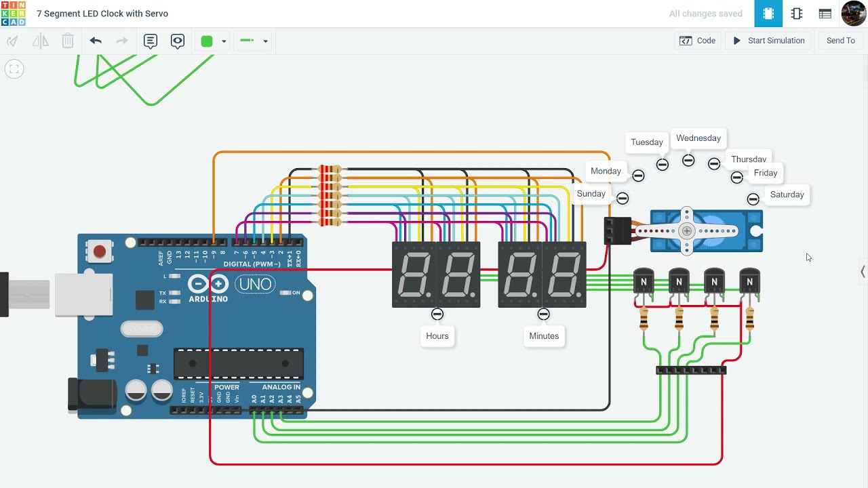This screenshot has width=868, height=488.
Task: Select the Hours note label
Action: tap(437, 335)
